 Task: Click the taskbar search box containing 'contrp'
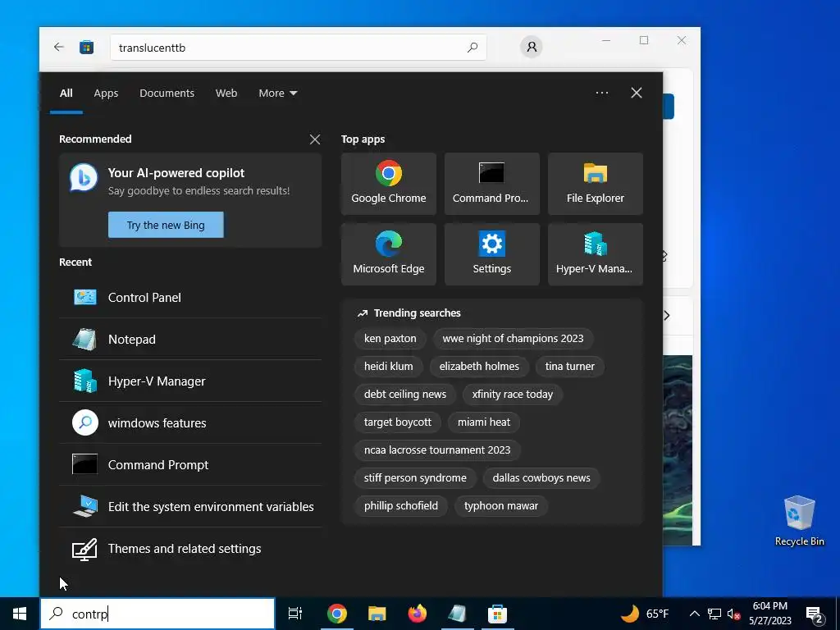157,614
